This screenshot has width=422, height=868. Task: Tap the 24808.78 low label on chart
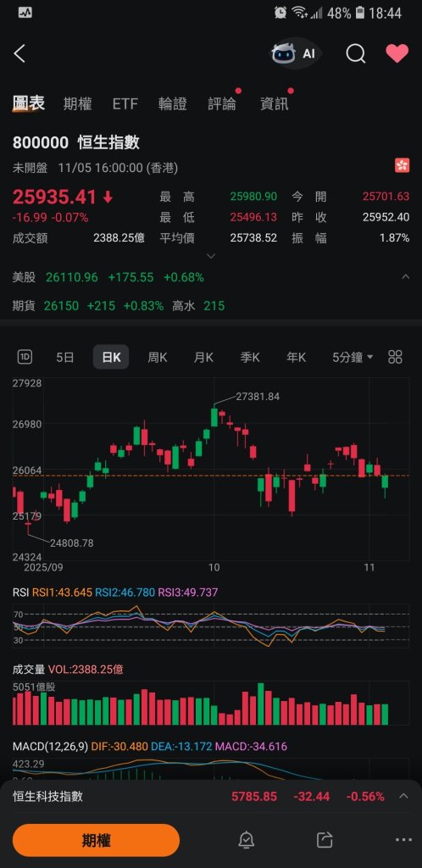(x=71, y=543)
